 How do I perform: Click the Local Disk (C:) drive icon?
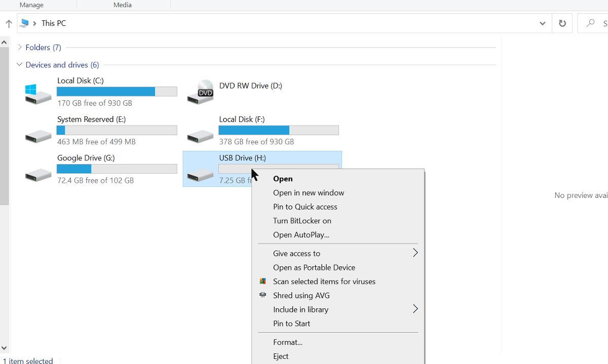(x=38, y=94)
